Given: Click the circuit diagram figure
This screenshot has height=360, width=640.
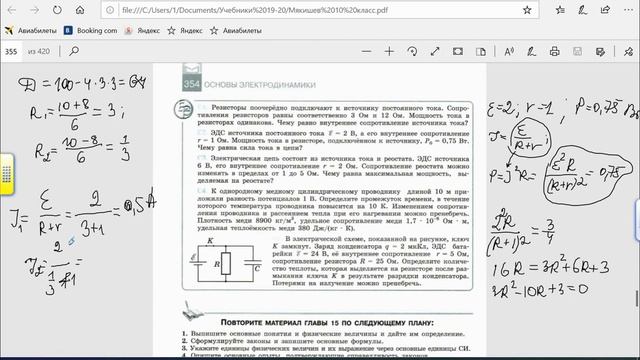Looking at the screenshot, I should click(225, 260).
